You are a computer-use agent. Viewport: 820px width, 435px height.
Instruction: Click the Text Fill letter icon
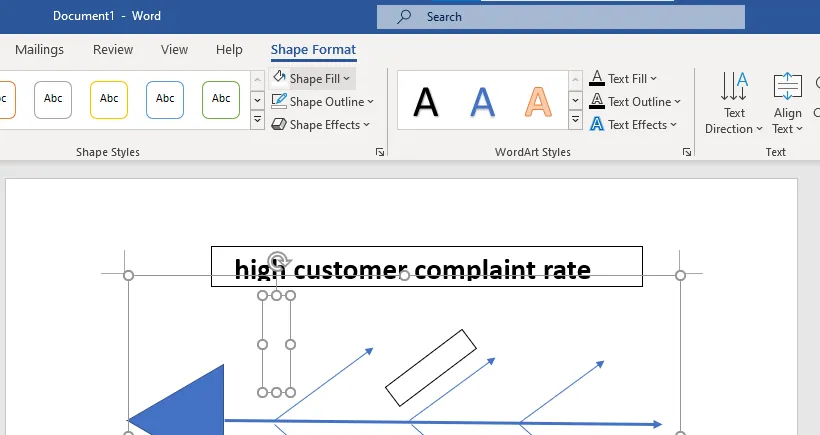click(597, 78)
